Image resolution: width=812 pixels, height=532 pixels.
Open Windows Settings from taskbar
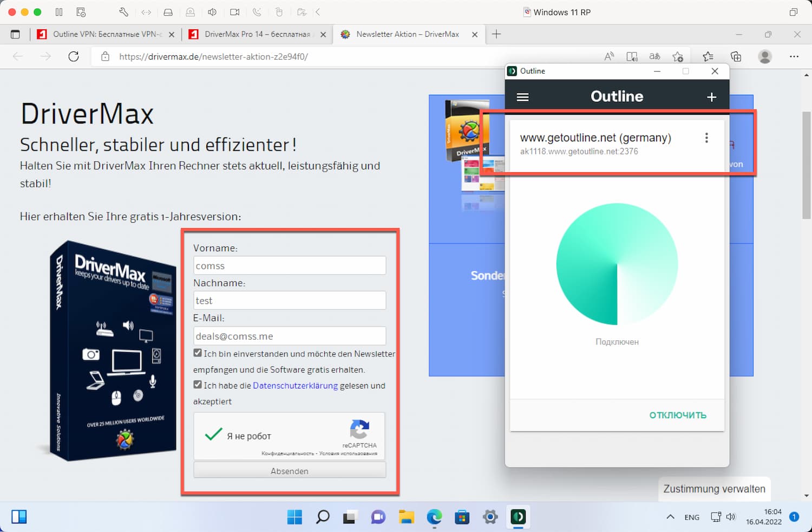coord(490,517)
